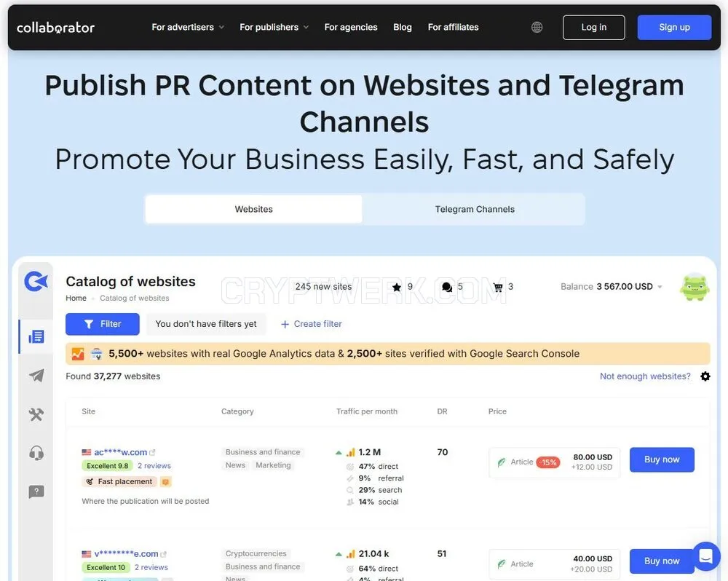Buy now for the 80.00 USD article
728x581 pixels.
click(x=662, y=460)
